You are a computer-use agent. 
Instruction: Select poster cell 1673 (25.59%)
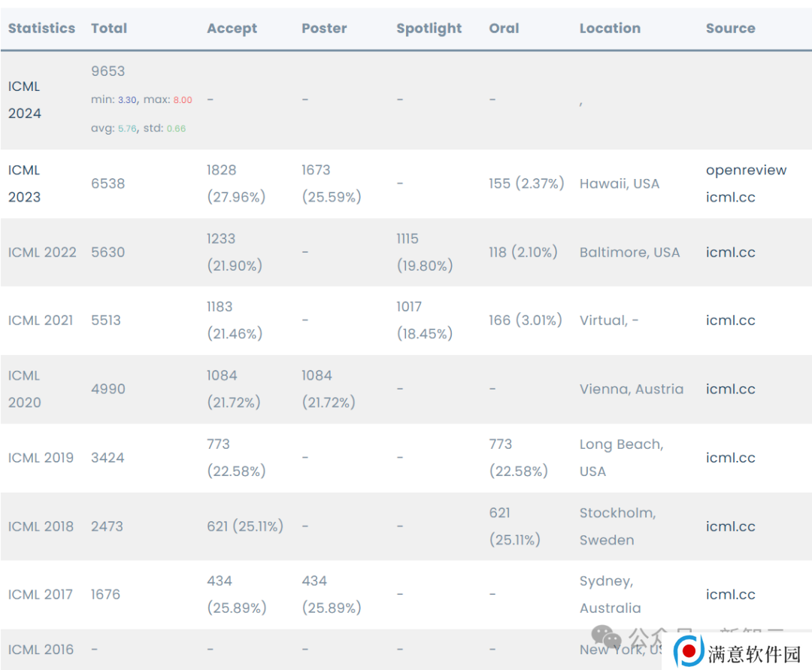(x=332, y=183)
